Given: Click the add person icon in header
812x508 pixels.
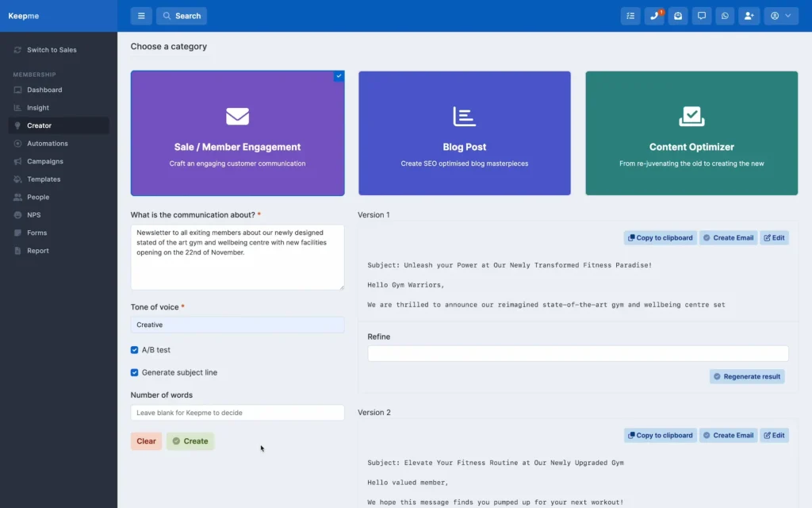Looking at the screenshot, I should click(x=749, y=16).
